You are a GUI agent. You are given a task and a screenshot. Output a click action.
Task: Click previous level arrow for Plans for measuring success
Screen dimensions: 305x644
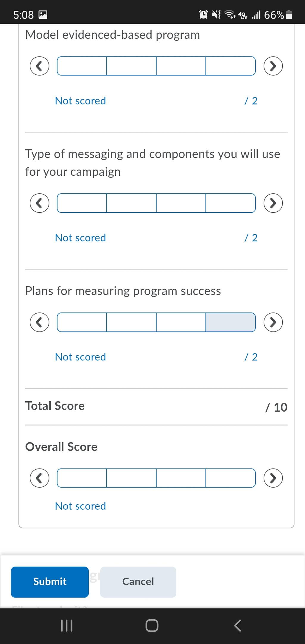[40, 322]
